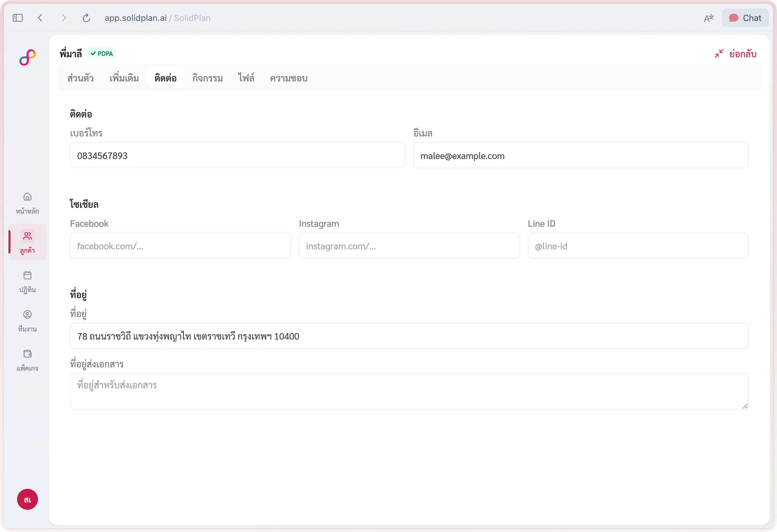Open ปฏิทิน calendar in the sidebar
The height and width of the screenshot is (532, 777).
pos(27,282)
